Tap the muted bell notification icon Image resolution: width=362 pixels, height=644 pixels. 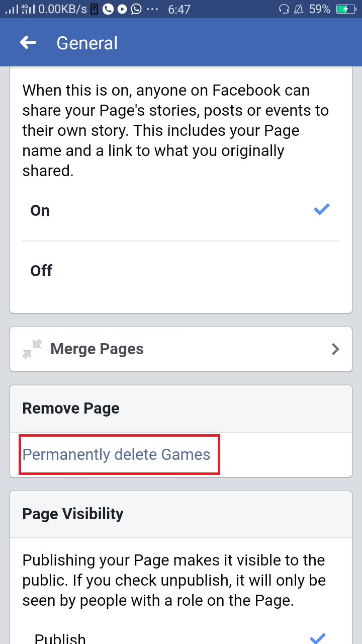pyautogui.click(x=299, y=9)
